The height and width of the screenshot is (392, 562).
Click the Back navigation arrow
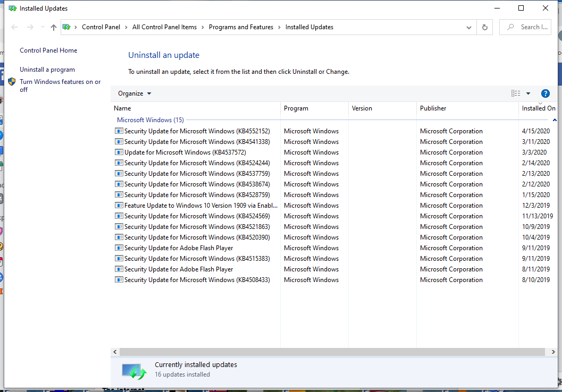14,27
